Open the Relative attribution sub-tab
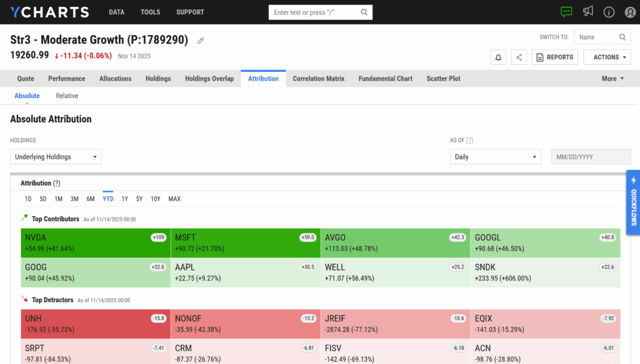Image resolution: width=640 pixels, height=364 pixels. click(x=67, y=96)
